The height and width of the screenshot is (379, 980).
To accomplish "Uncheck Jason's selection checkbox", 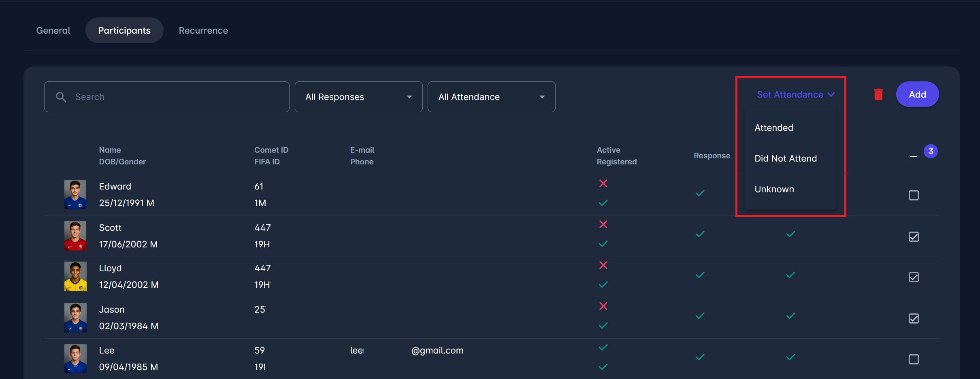I will click(x=914, y=319).
